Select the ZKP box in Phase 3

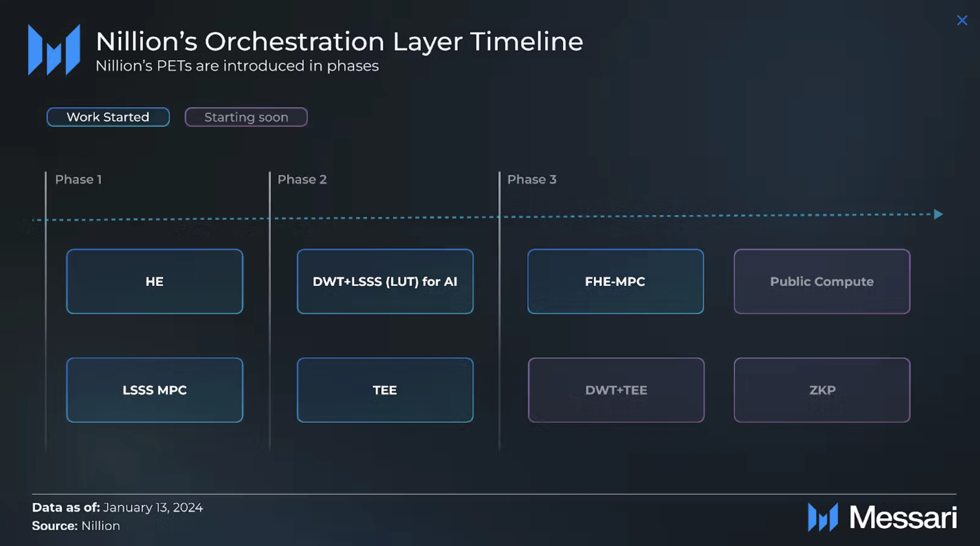tap(822, 390)
